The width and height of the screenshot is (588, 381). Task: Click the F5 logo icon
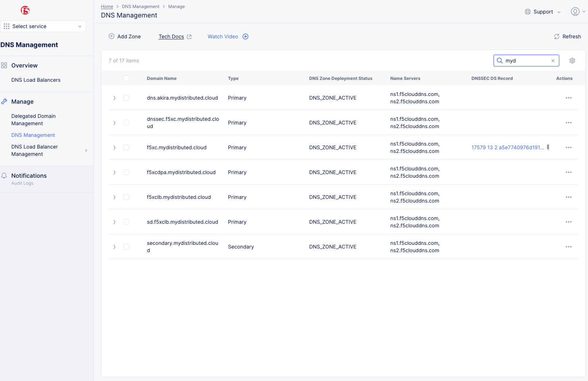(x=25, y=10)
